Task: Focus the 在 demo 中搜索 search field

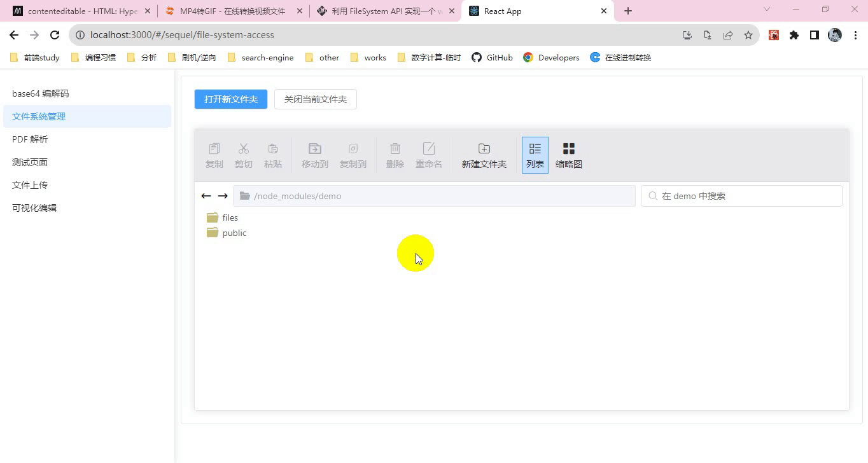Action: coord(741,196)
